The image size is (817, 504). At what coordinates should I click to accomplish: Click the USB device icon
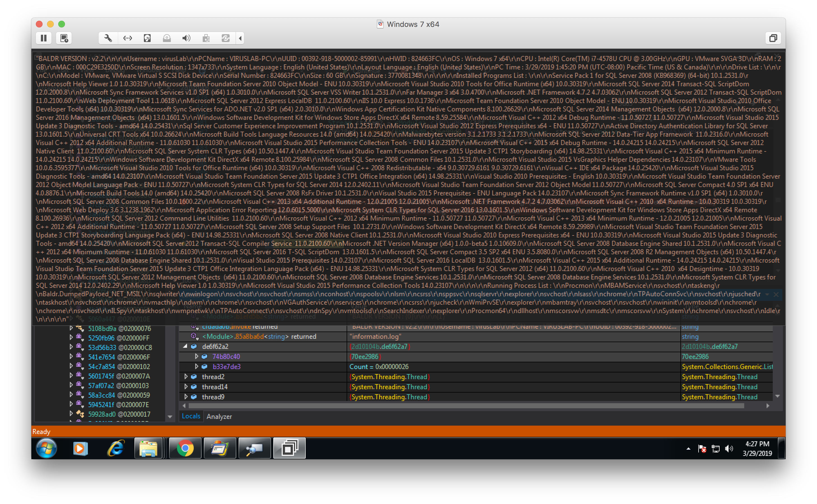click(x=206, y=38)
